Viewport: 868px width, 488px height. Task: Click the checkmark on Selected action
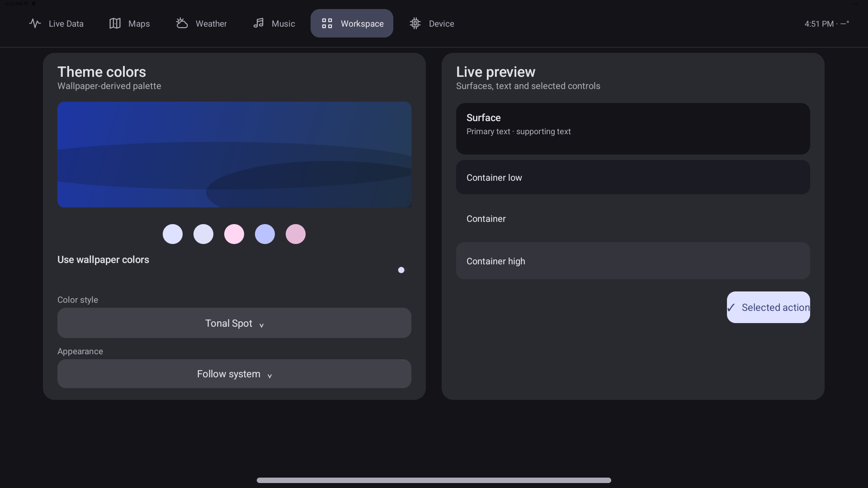(x=731, y=308)
